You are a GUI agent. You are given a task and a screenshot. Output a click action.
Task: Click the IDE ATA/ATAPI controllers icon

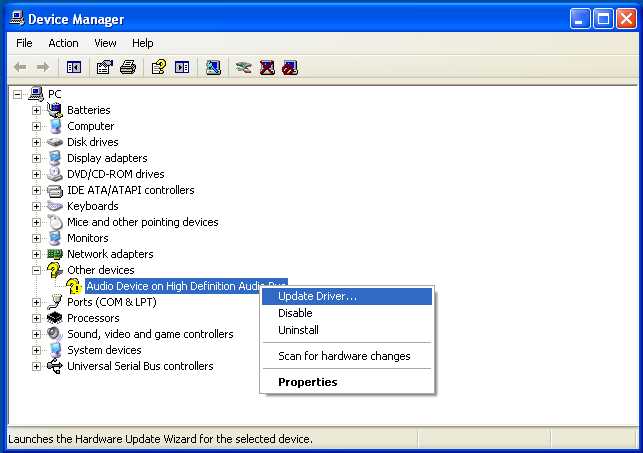[x=55, y=190]
